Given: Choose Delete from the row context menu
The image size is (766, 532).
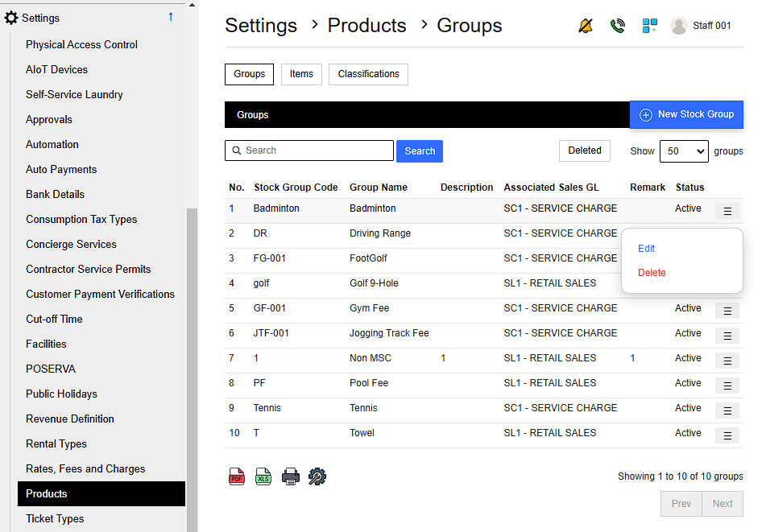Looking at the screenshot, I should click(x=652, y=273).
